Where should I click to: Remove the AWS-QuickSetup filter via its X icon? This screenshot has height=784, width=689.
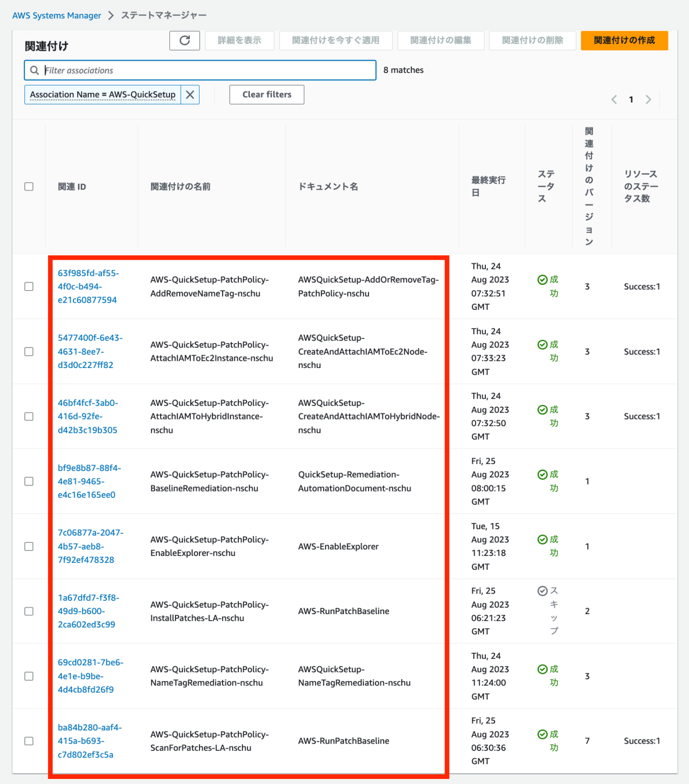point(190,94)
